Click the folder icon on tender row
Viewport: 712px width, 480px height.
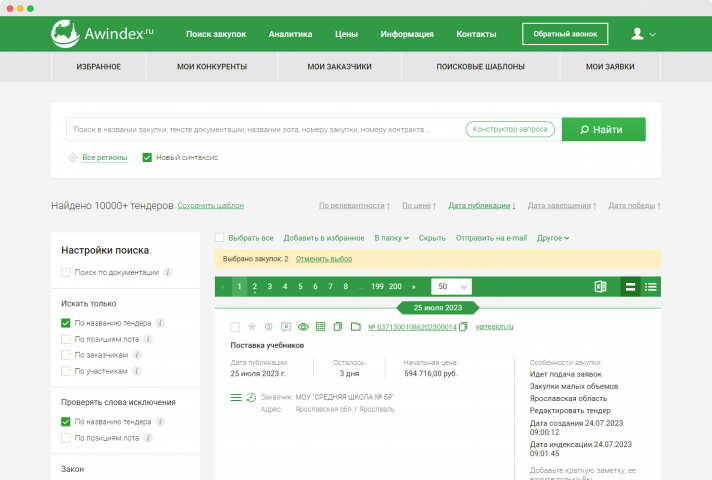pos(356,327)
